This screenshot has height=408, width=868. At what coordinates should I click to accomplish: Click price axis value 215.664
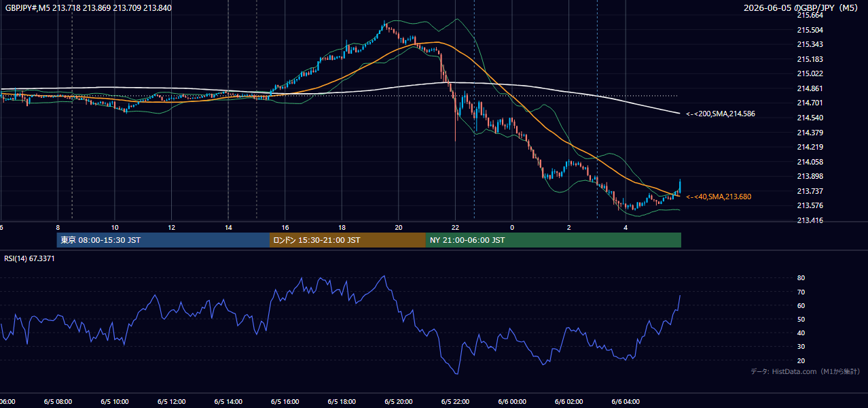pos(810,15)
